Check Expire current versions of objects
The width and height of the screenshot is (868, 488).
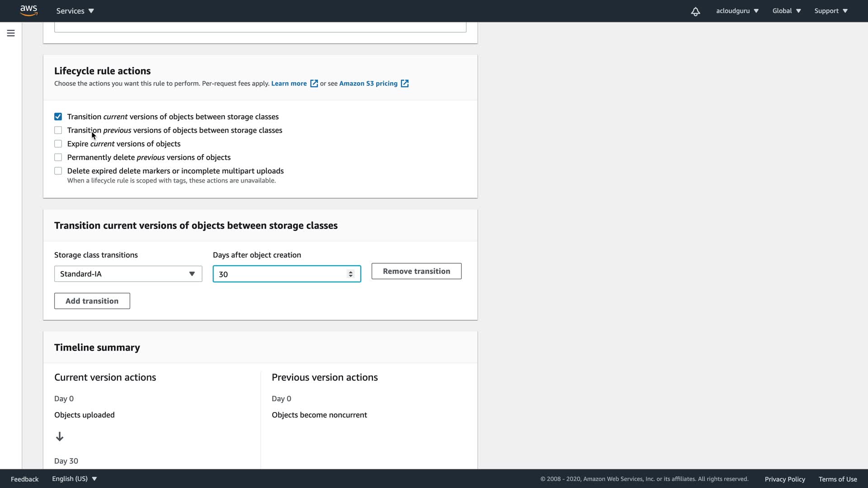click(x=58, y=144)
